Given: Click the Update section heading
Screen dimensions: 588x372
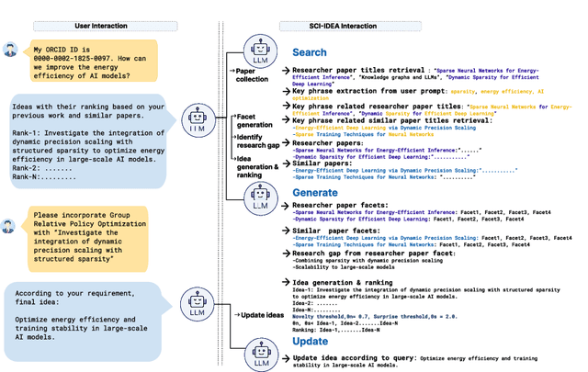Looking at the screenshot, I should pyautogui.click(x=310, y=342).
